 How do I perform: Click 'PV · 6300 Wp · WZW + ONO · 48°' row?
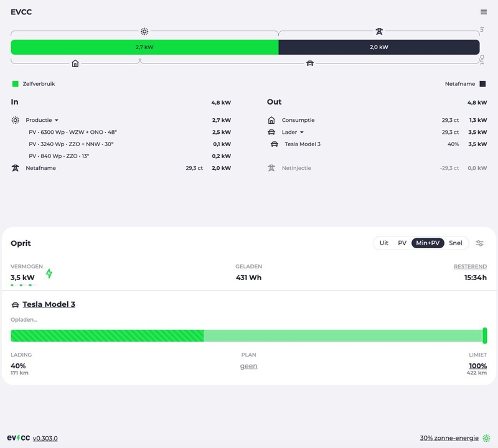[130, 132]
